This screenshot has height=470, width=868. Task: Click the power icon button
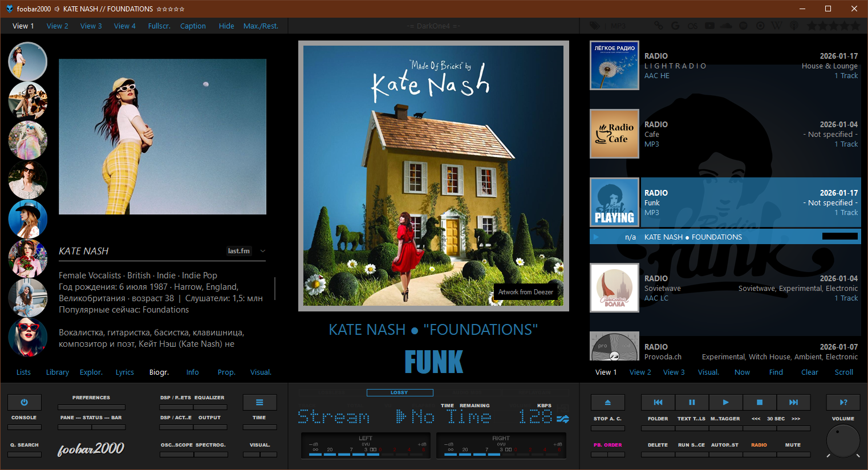point(24,402)
